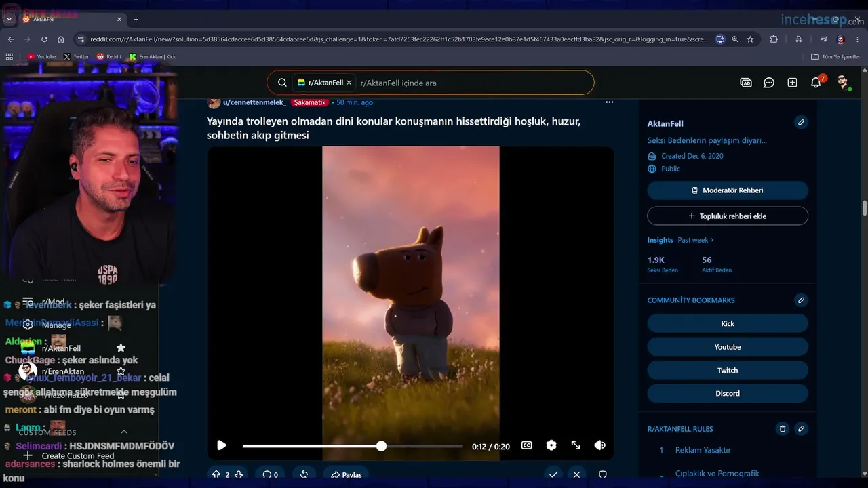Click the Şakamatik post flair
The image size is (868, 488).
310,102
